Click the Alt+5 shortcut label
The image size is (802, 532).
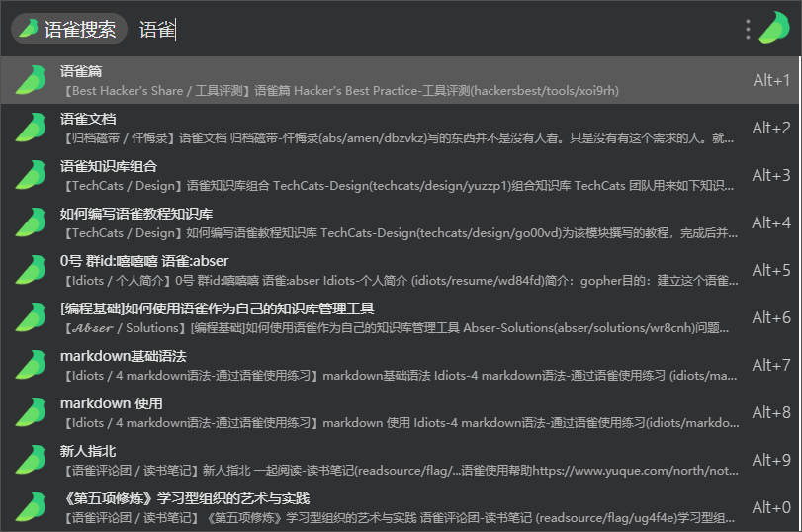tap(771, 270)
